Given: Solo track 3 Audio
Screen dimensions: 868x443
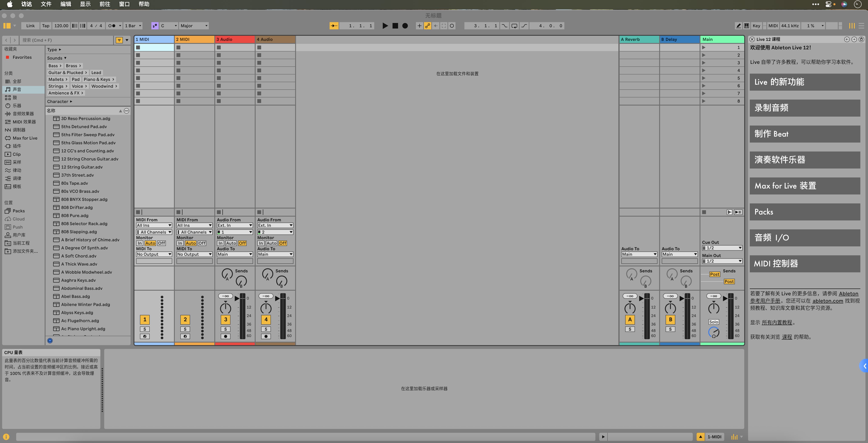Looking at the screenshot, I should (225, 329).
